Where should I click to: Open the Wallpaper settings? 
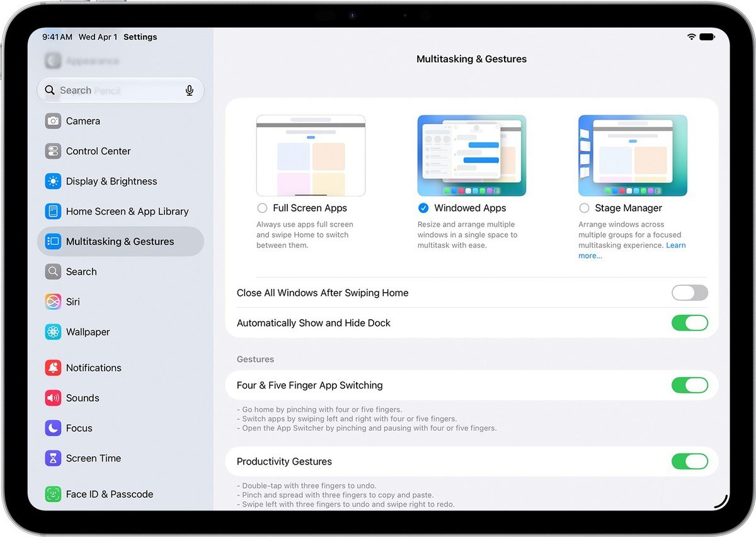(x=120, y=332)
